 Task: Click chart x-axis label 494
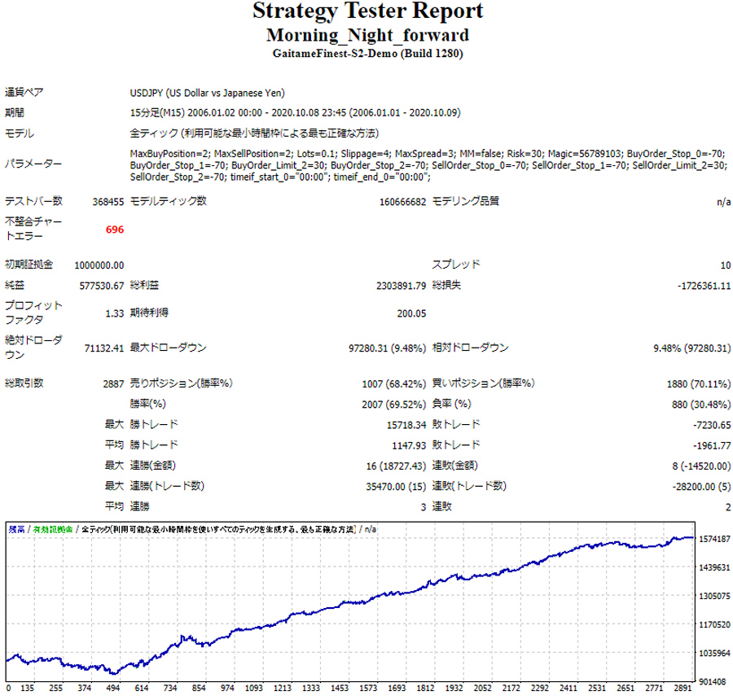[x=112, y=689]
